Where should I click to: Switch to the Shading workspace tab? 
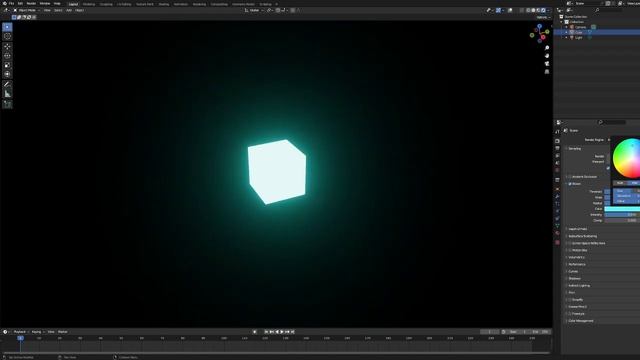coord(164,4)
